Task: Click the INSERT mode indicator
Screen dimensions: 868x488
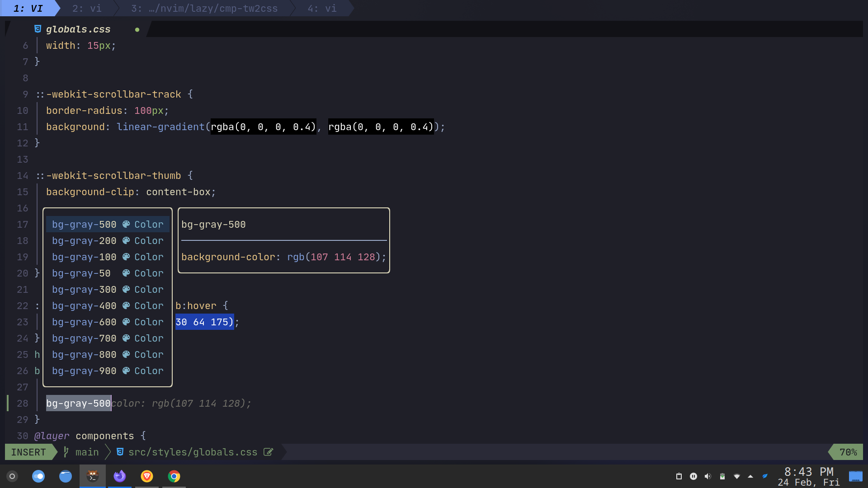Action: [28, 452]
